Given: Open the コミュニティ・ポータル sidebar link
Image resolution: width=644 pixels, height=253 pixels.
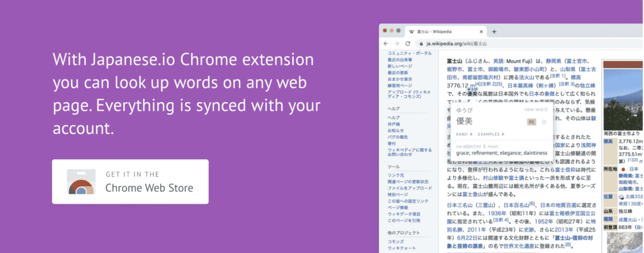Looking at the screenshot, I should (x=409, y=53).
